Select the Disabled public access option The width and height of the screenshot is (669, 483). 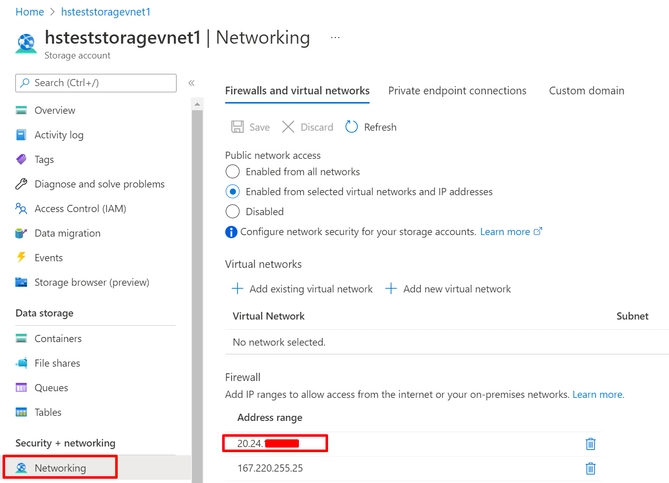pos(233,211)
